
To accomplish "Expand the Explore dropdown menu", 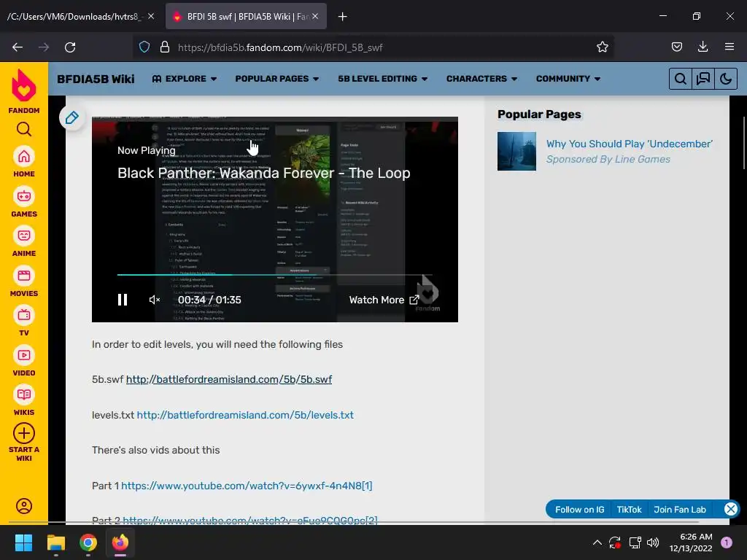I will tap(184, 79).
